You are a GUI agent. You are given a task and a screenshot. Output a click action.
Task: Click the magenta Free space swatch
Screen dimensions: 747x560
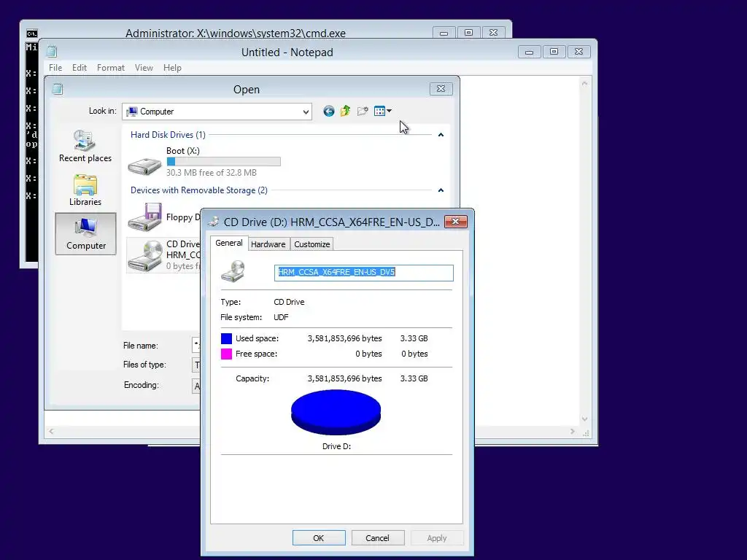click(226, 354)
